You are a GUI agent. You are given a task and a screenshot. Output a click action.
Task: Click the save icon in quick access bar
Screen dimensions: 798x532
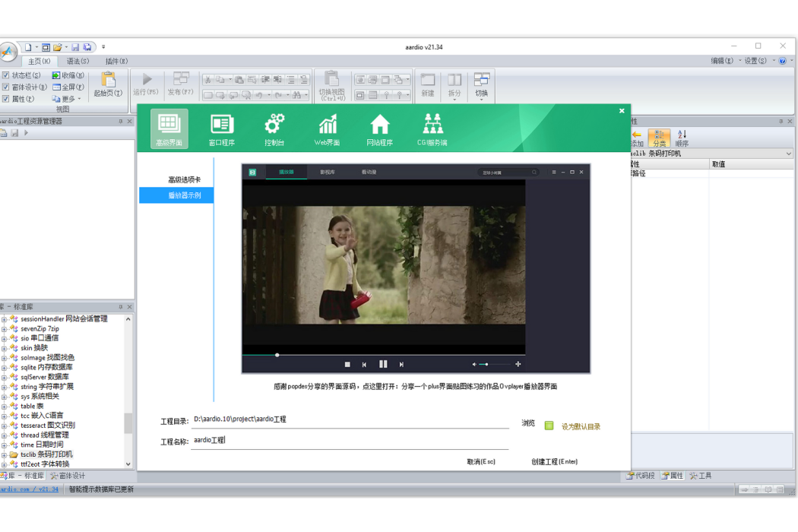[x=75, y=47]
